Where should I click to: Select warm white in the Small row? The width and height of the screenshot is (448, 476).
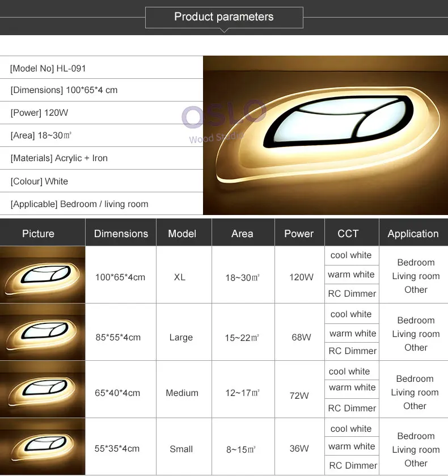coord(352,446)
